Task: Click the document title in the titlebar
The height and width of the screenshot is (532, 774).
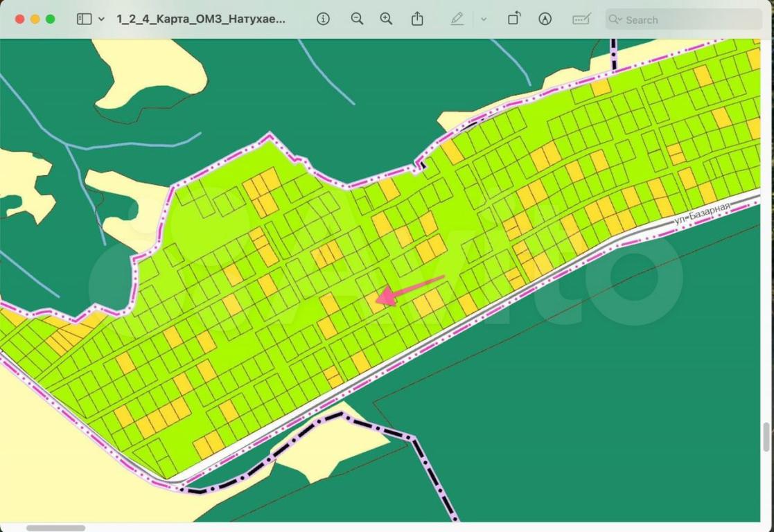Action: (200, 19)
